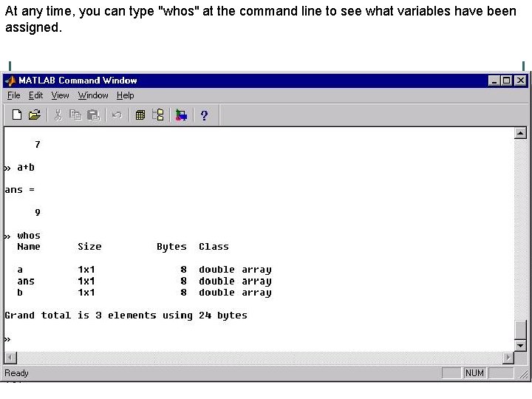Screen dimensions: 532x399
Task: Open the File menu
Action: (14, 95)
